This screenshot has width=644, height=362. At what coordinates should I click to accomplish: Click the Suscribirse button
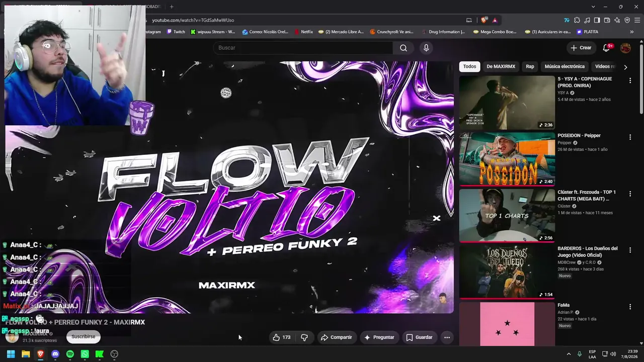tap(83, 337)
